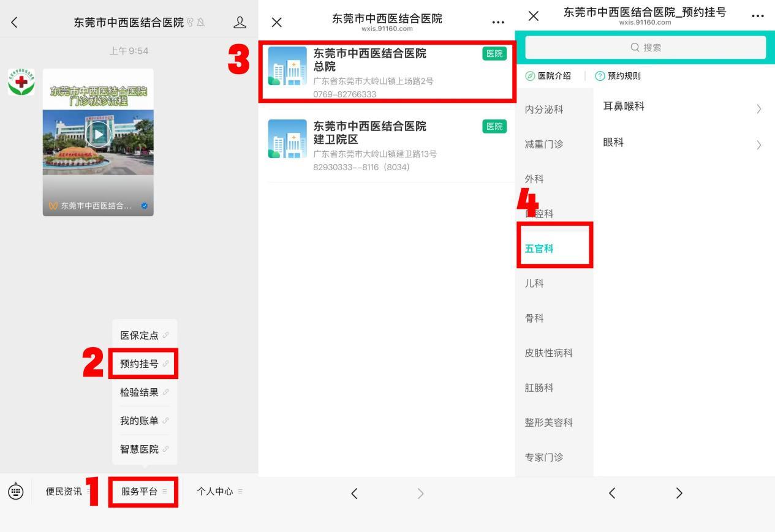The width and height of the screenshot is (775, 532).
Task: Expand the 耳鼻喉科 chevron arrow
Action: (x=759, y=109)
